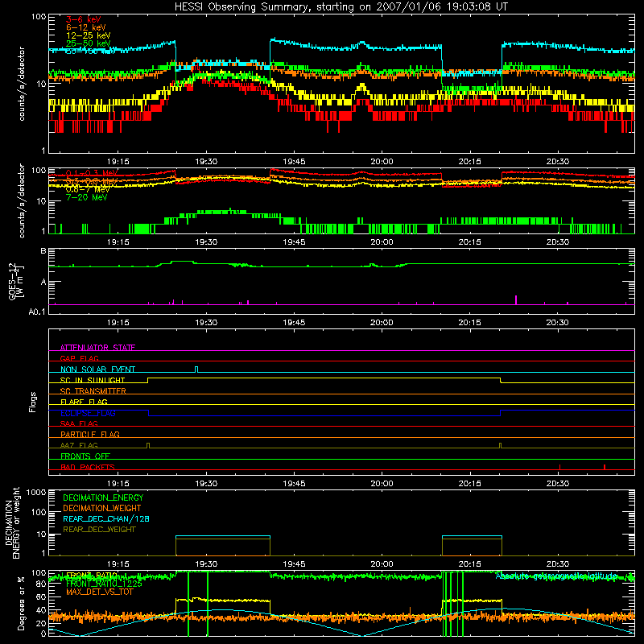The image size is (644, 644).
Task: Select the olive flag label above FRONTS_OFF
Action: [79, 445]
